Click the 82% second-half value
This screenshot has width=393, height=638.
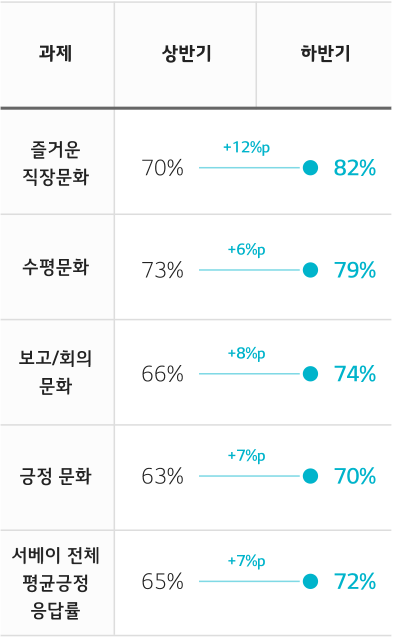pyautogui.click(x=355, y=168)
